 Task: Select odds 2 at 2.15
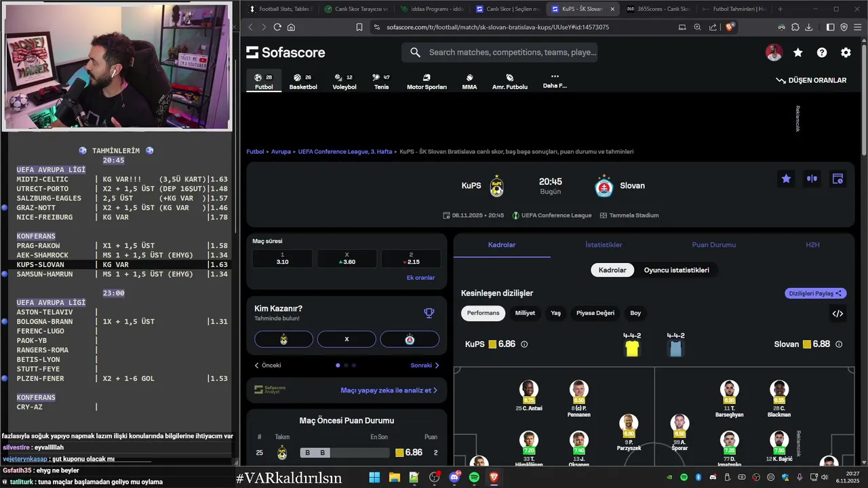[411, 258]
